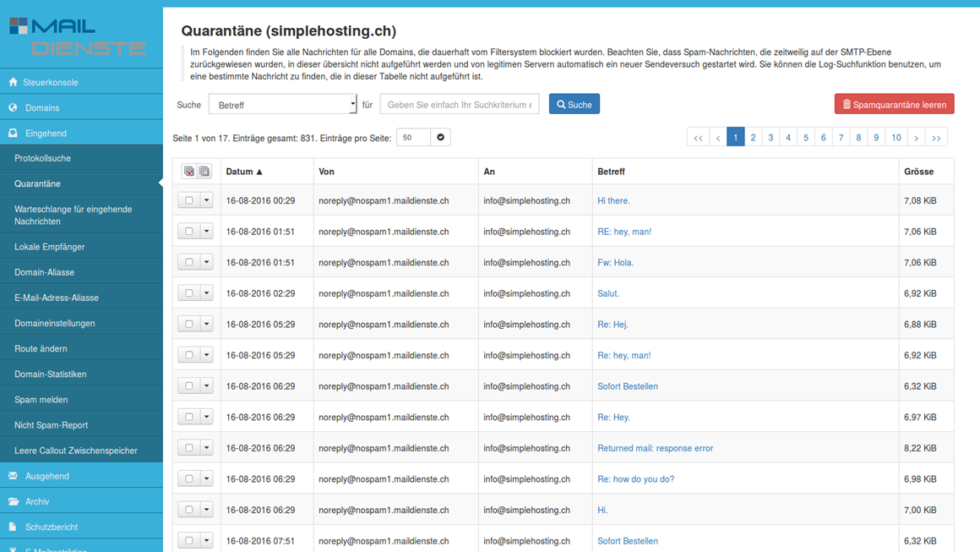Screen dimensions: 980x552
Task: Click the Mail Dienste logo
Action: (78, 37)
